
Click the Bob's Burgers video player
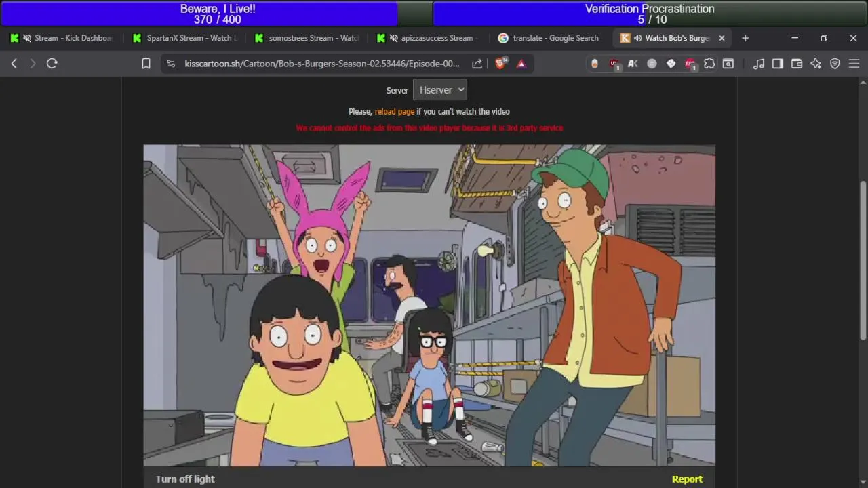pyautogui.click(x=429, y=305)
